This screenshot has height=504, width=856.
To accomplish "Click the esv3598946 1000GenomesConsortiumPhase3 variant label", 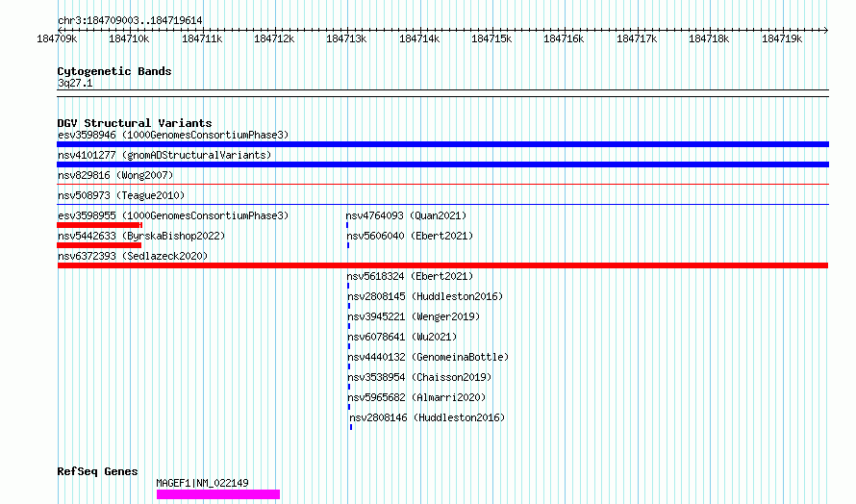I will pyautogui.click(x=173, y=135).
